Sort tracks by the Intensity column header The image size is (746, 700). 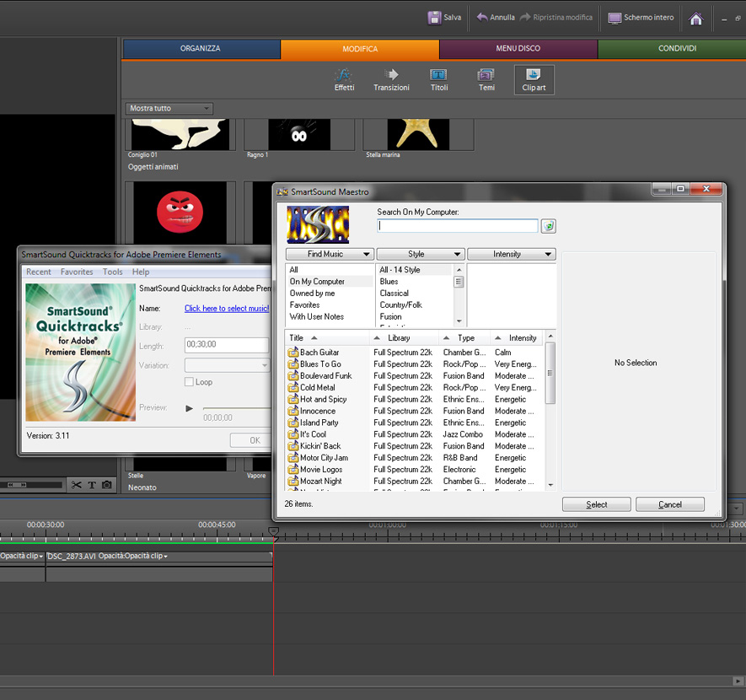(518, 338)
